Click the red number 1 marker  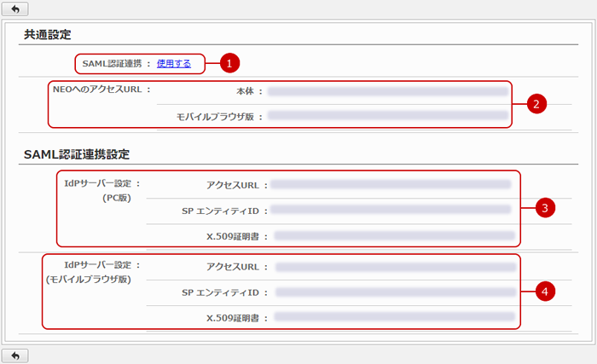click(228, 63)
